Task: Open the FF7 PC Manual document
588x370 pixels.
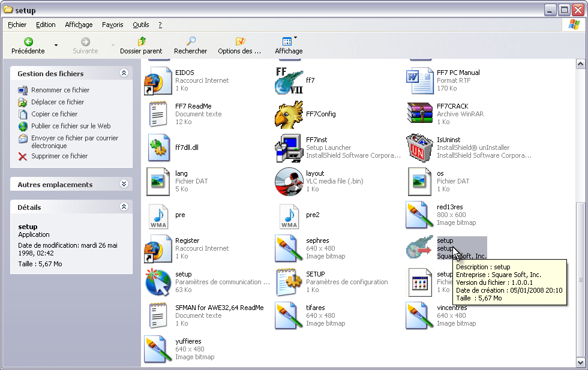Action: tap(419, 79)
